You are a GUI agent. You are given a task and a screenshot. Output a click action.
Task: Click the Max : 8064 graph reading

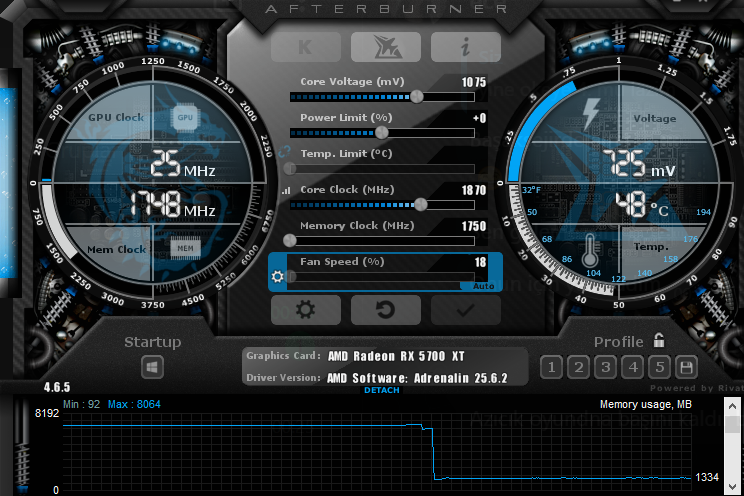tap(134, 404)
